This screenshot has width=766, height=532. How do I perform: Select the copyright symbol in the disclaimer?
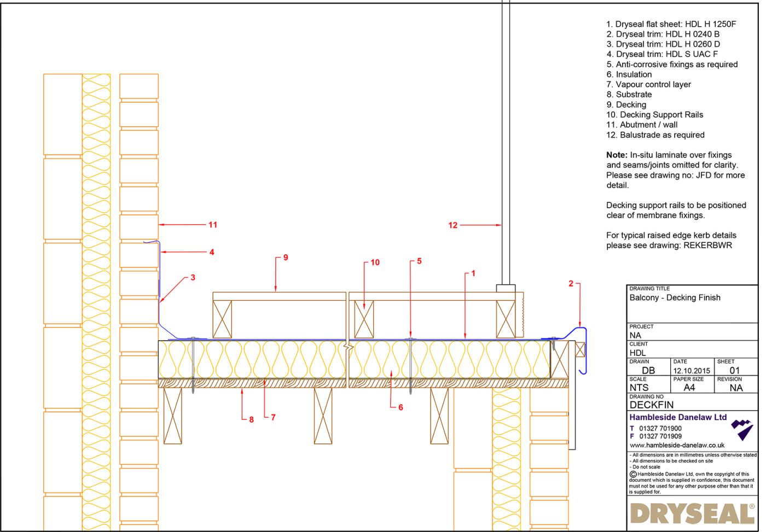pyautogui.click(x=632, y=473)
